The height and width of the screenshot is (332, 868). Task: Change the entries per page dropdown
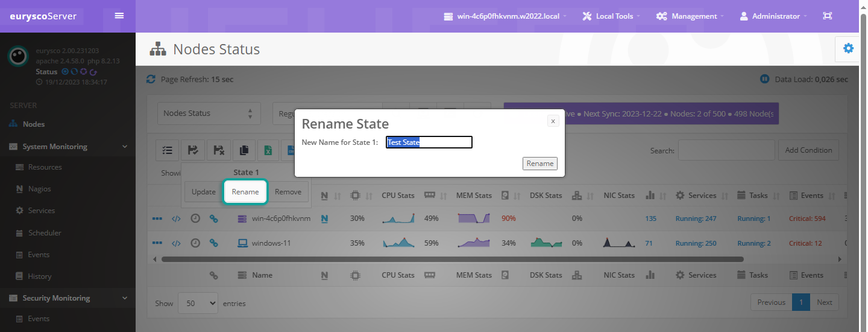[198, 304]
